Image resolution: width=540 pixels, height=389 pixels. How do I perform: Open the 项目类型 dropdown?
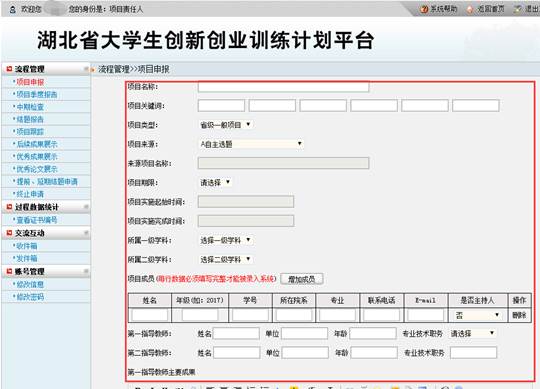(x=226, y=125)
